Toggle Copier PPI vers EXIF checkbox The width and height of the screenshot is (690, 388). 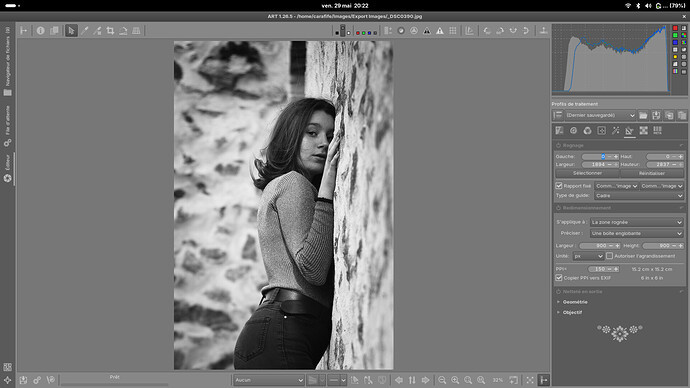point(559,278)
